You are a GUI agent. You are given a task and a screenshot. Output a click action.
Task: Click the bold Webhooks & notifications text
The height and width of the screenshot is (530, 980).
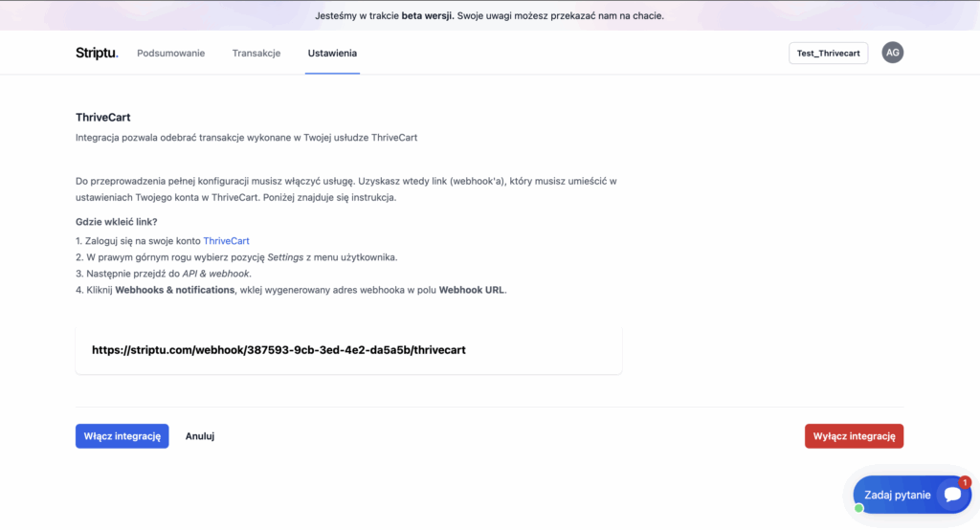coord(174,290)
